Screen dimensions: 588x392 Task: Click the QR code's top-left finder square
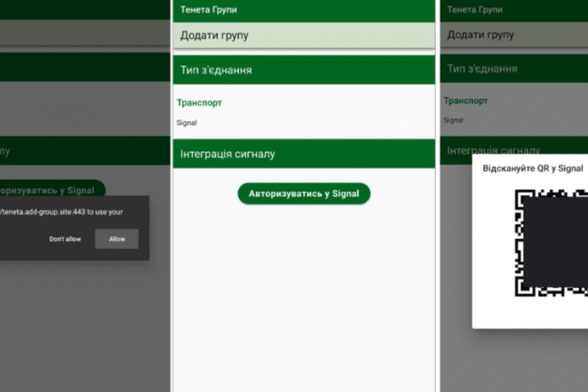522,198
